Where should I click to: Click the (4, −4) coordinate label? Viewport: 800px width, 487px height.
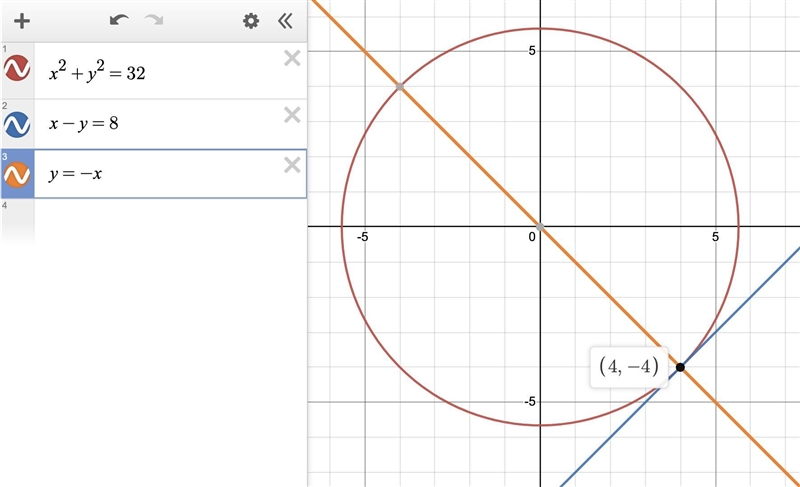click(629, 367)
